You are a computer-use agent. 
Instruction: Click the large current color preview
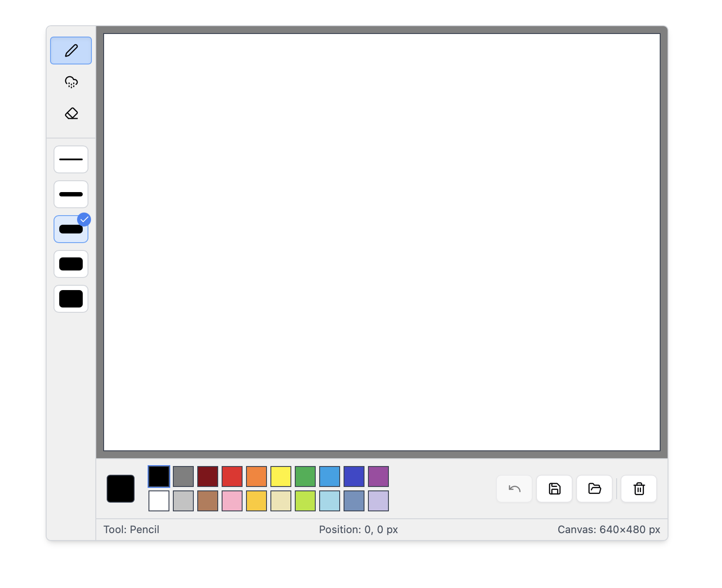(120, 489)
